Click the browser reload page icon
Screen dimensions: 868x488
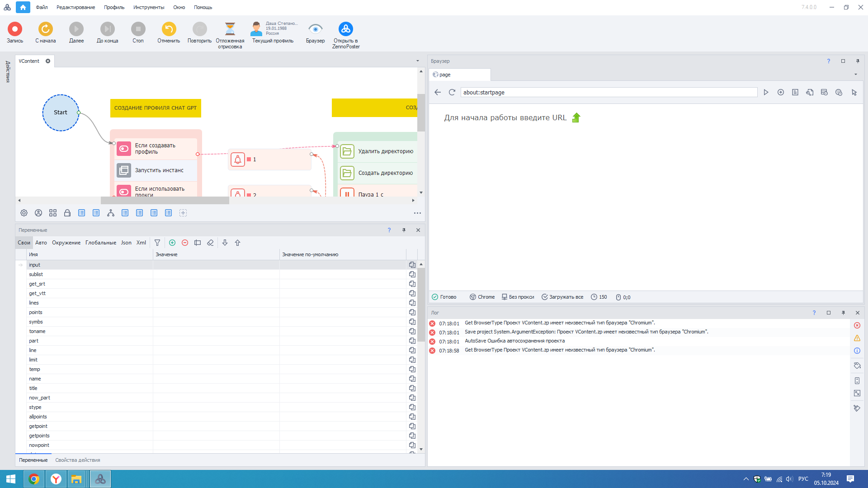coord(452,93)
